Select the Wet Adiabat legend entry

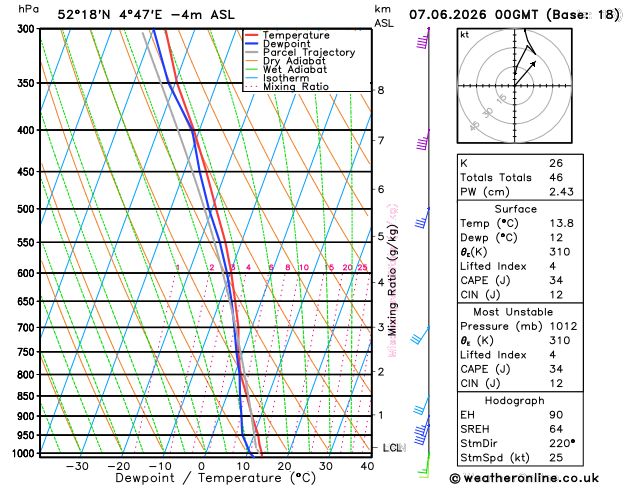pyautogui.click(x=294, y=69)
